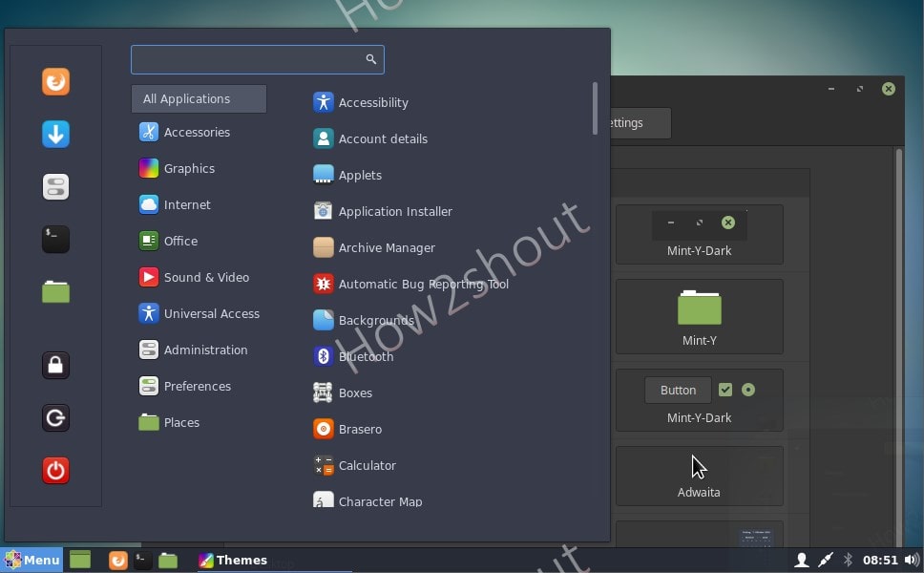Open Terminal from the panel launcher
The image size is (924, 573).
coord(142,560)
